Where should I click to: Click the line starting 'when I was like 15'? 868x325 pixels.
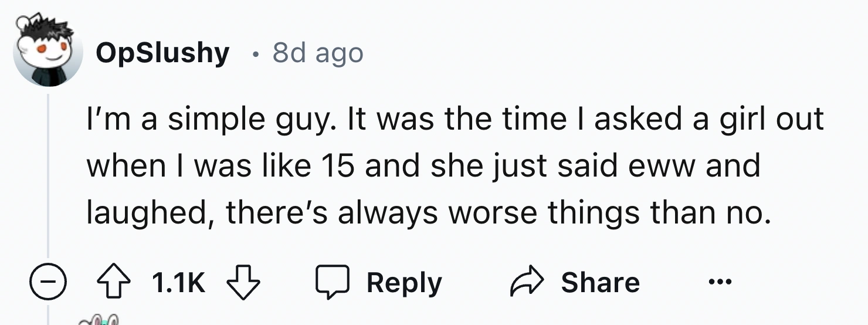(x=422, y=166)
